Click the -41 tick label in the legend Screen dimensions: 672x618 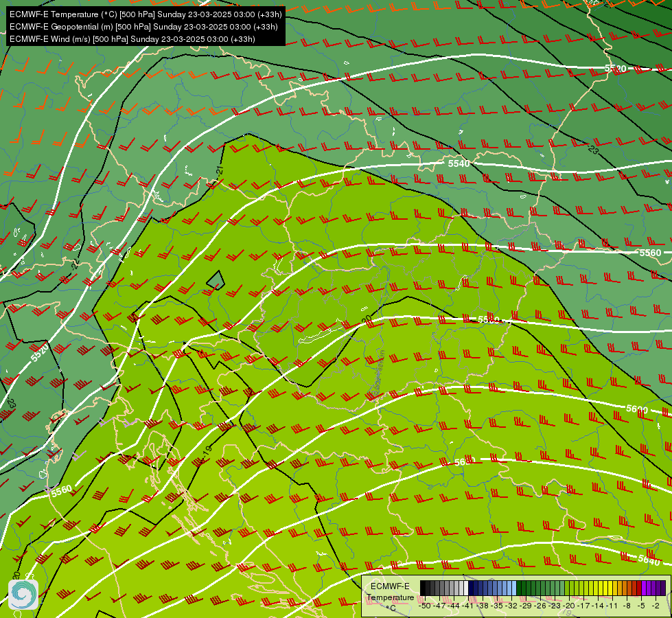click(467, 606)
